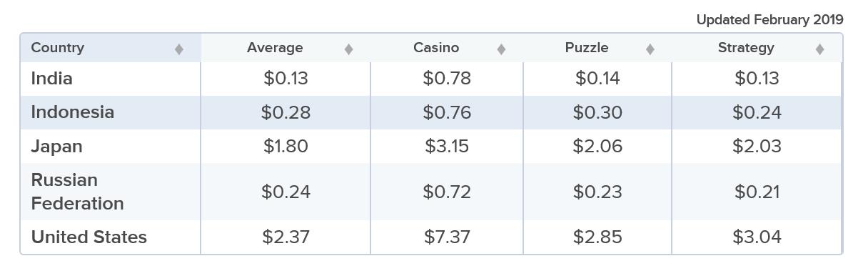The height and width of the screenshot is (271, 868).
Task: Click the Updated February 2019 text
Action: point(769,19)
